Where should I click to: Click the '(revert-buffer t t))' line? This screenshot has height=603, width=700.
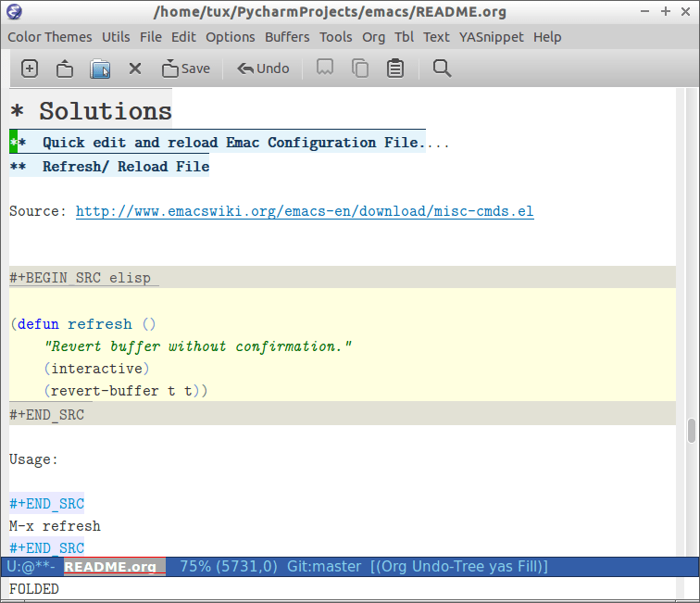point(125,391)
